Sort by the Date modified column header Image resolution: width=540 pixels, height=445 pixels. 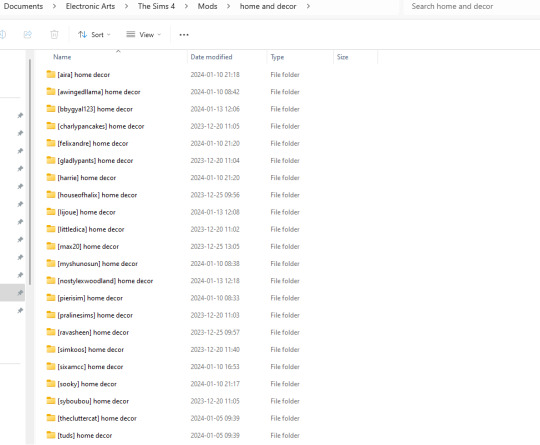[211, 57]
